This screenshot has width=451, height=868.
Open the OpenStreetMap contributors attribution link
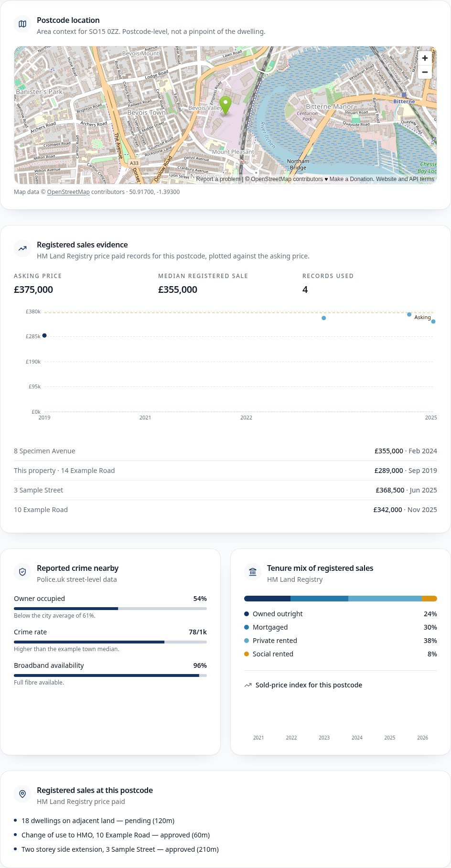[x=287, y=179]
